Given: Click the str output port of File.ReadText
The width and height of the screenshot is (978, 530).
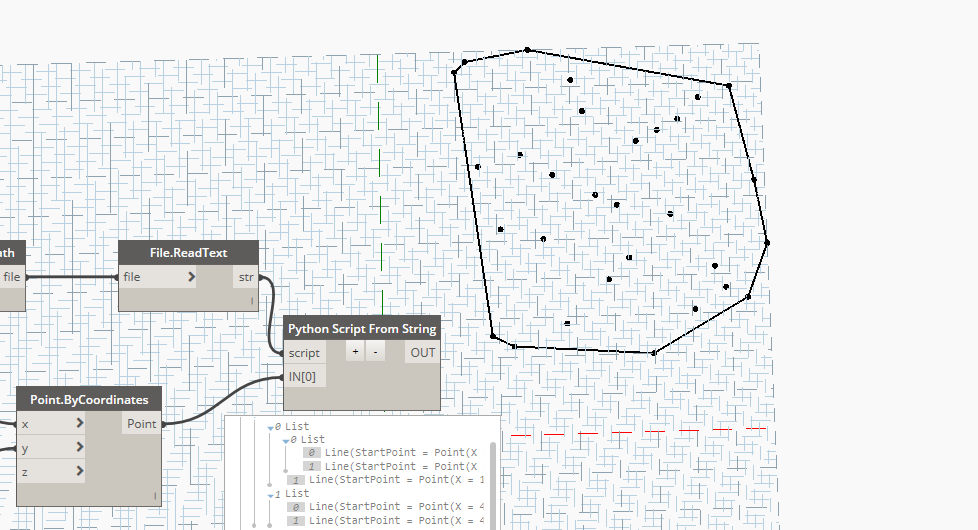Looking at the screenshot, I should pyautogui.click(x=246, y=277).
